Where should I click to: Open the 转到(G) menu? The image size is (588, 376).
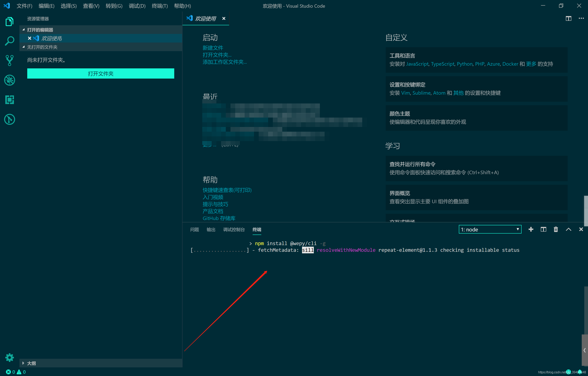pyautogui.click(x=114, y=6)
